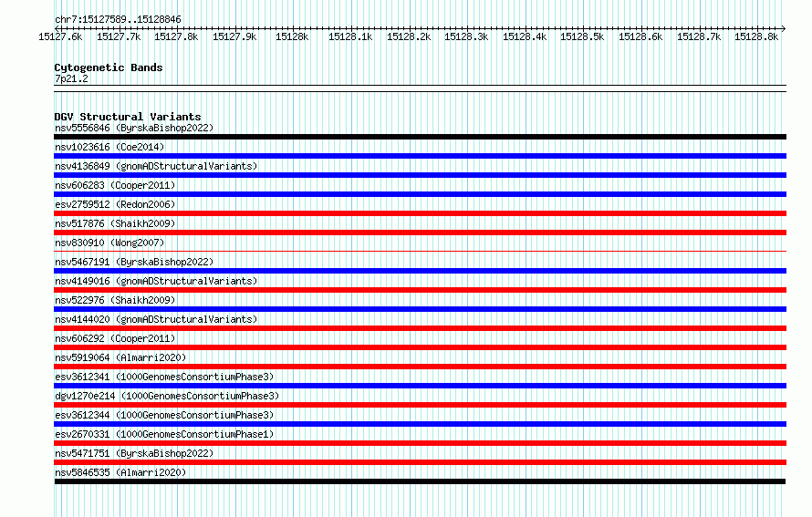Click blue bar under nsv1023616 (Coe2014)

[x=420, y=156]
